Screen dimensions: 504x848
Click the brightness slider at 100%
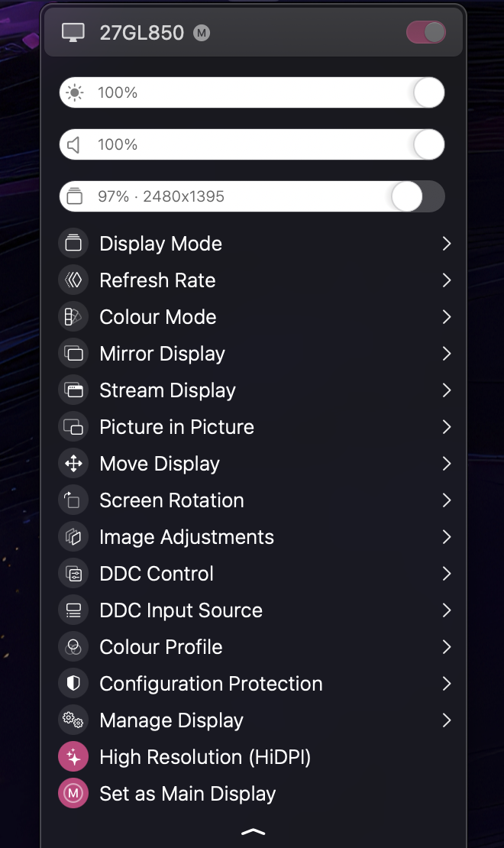click(x=252, y=92)
